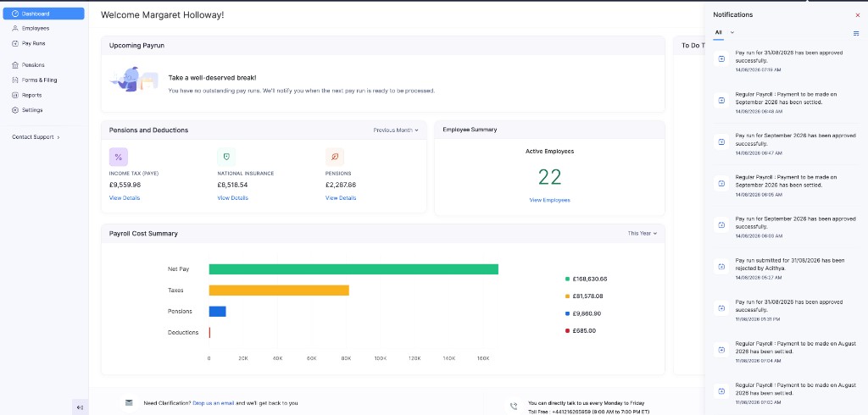Viewport: 868px width, 415px height.
Task: Click the break illustration in Upcoming Payrun
Action: 134,80
